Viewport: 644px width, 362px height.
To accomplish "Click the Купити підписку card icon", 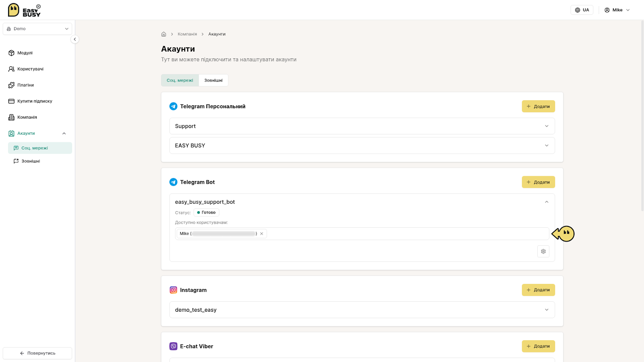I will click(11, 101).
